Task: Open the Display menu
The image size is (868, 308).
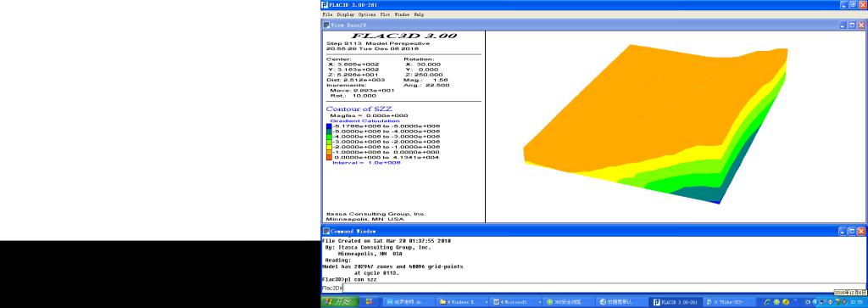Action: pyautogui.click(x=346, y=14)
